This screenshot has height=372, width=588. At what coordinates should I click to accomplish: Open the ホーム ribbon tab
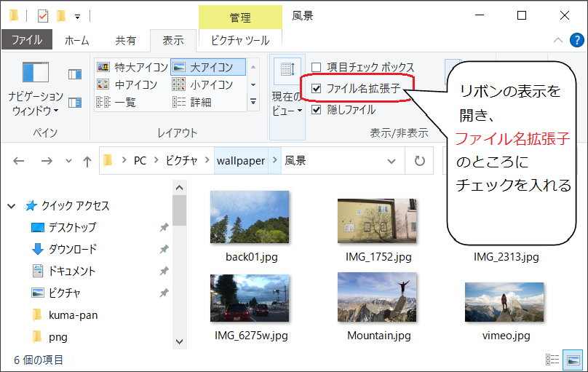coord(76,41)
